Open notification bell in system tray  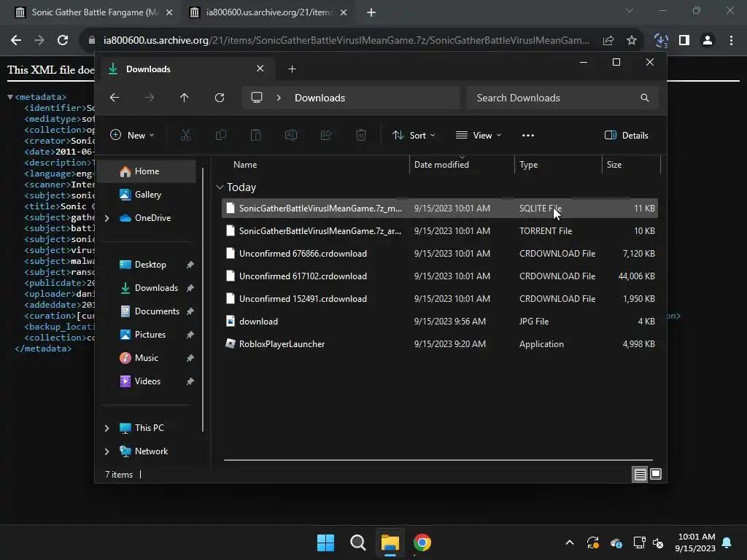[727, 542]
